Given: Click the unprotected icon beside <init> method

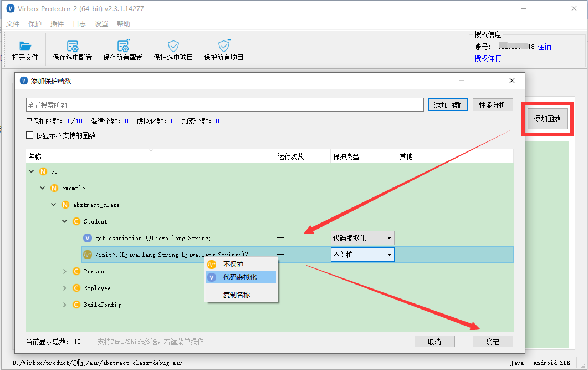Looking at the screenshot, I should coord(88,255).
